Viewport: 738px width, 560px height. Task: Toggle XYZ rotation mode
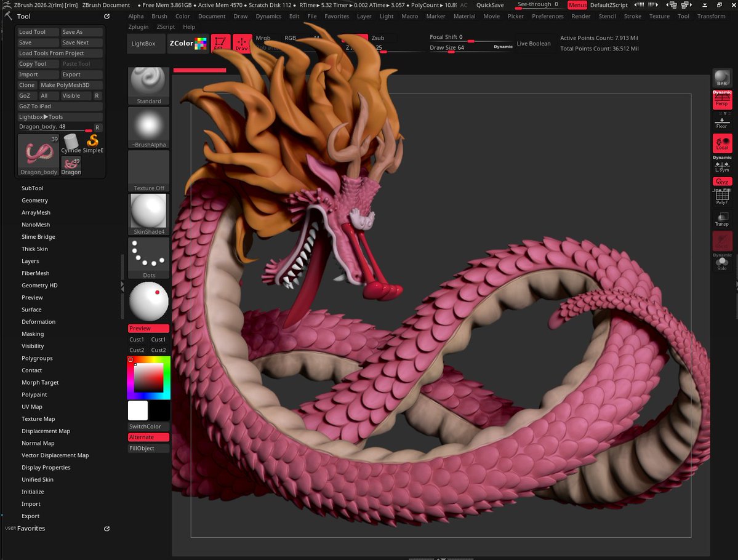click(722, 182)
